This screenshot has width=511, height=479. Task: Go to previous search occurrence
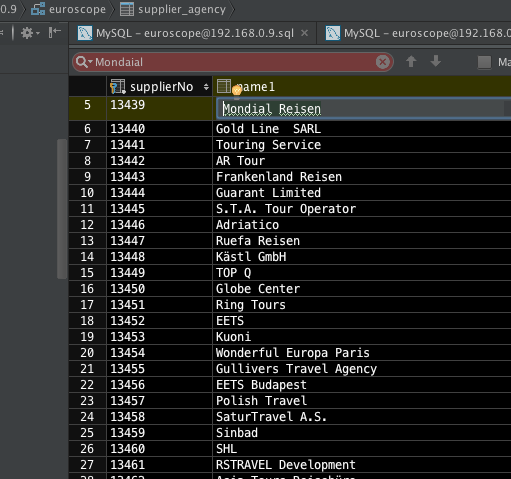(x=411, y=62)
